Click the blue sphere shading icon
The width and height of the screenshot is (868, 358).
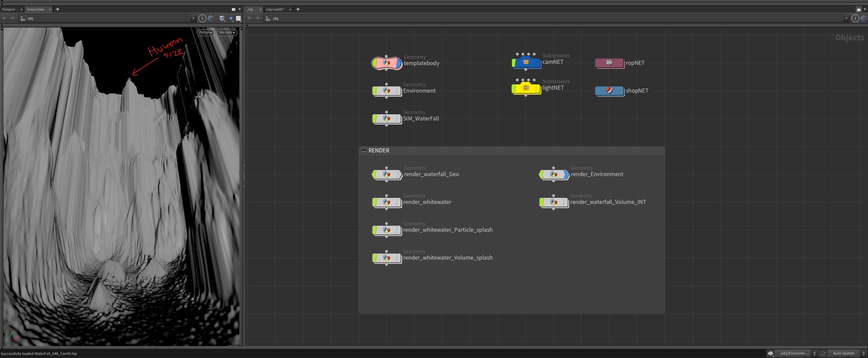(x=231, y=18)
